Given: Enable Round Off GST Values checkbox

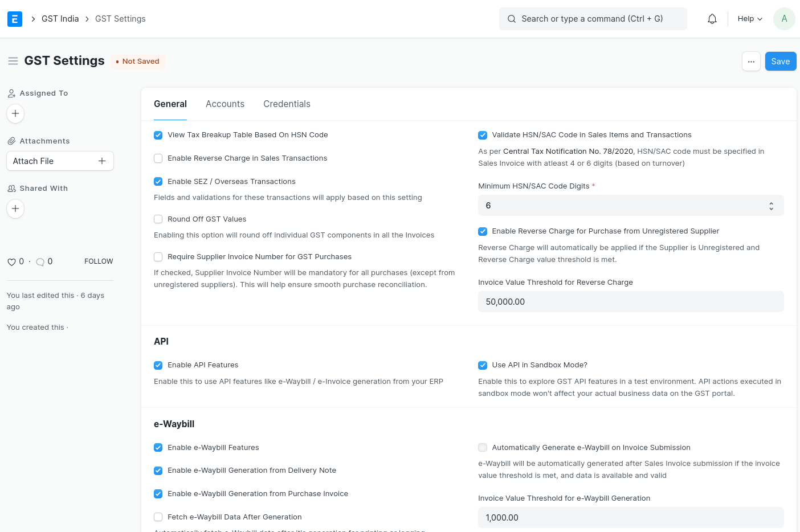Looking at the screenshot, I should coord(158,219).
